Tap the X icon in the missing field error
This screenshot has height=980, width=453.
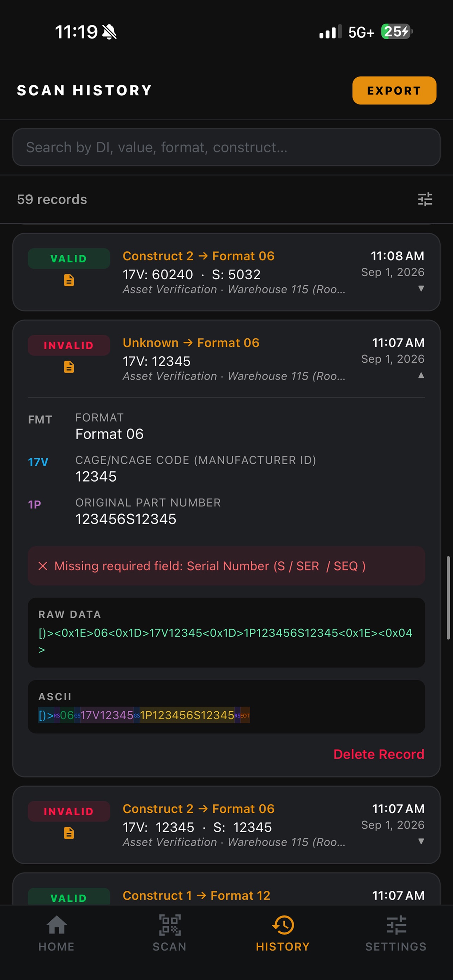point(43,566)
